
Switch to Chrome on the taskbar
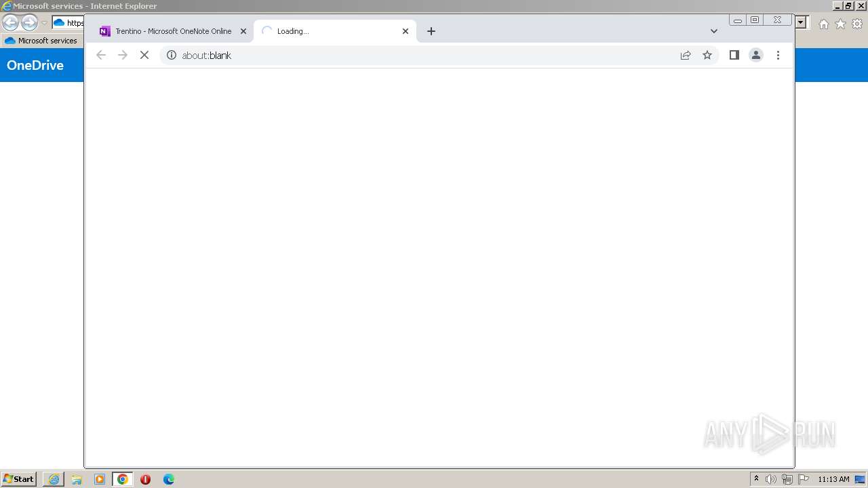click(123, 479)
